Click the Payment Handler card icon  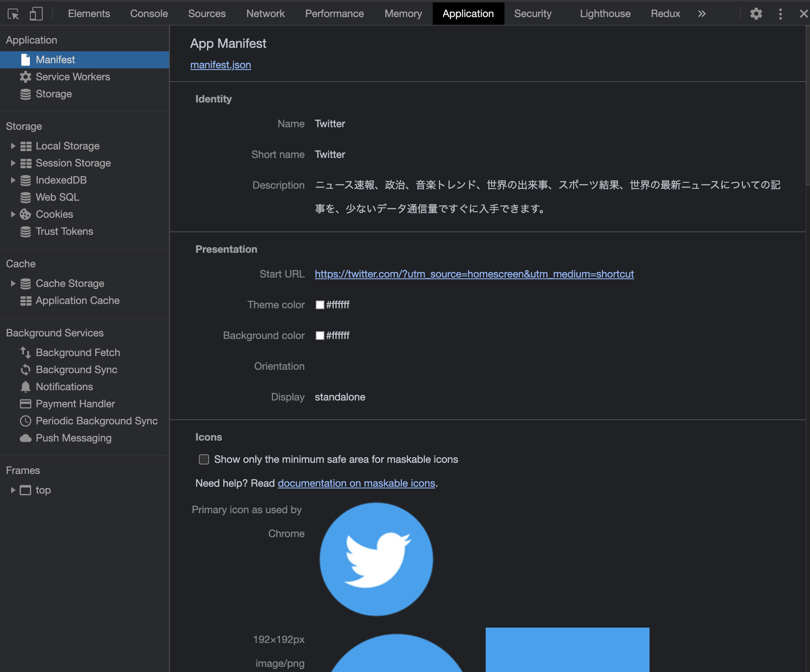click(x=26, y=404)
